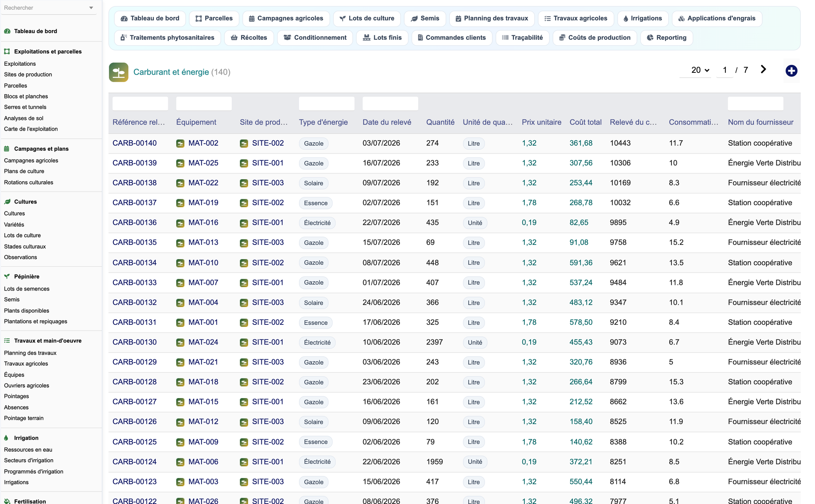Click the droplet icon beside Irrigation in sidebar
Viewport: 815px width, 504px height.
click(x=6, y=438)
